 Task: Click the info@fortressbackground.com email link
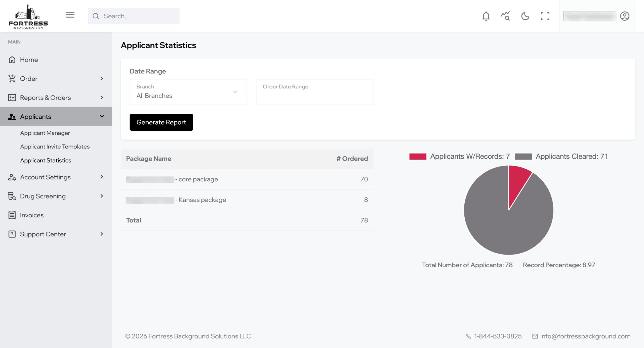tap(585, 336)
